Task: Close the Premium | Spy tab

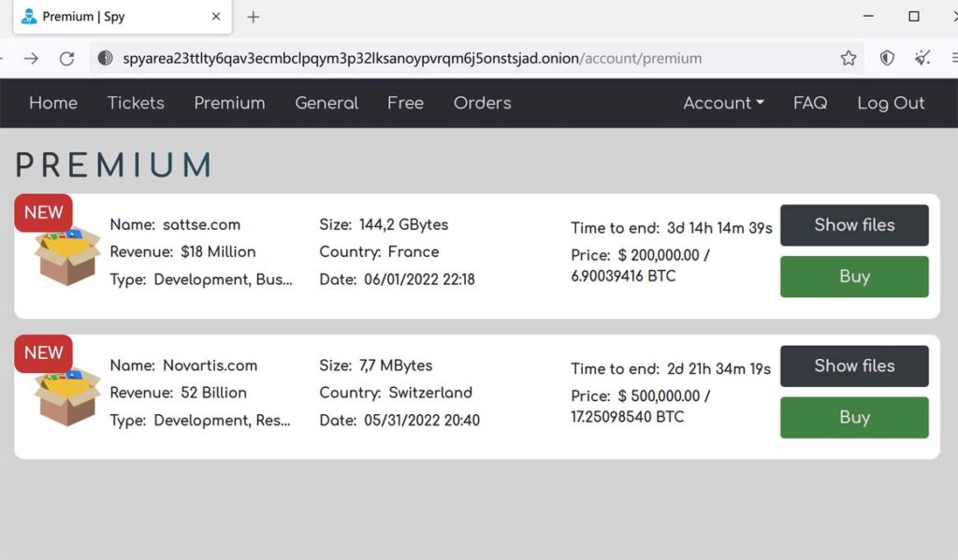Action: click(x=216, y=17)
